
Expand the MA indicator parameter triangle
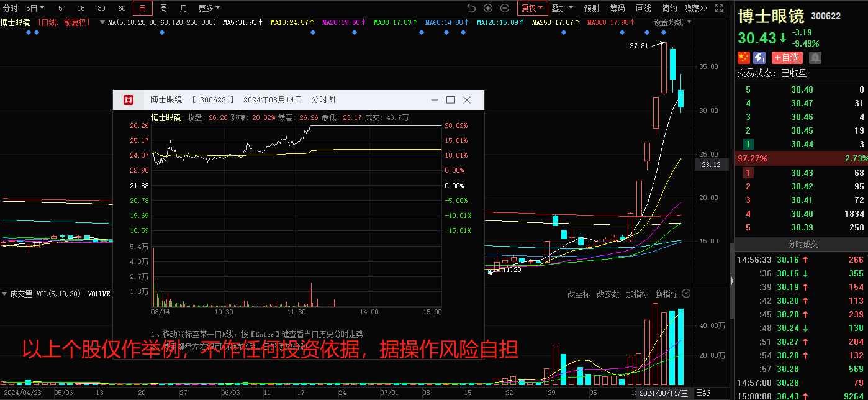103,22
